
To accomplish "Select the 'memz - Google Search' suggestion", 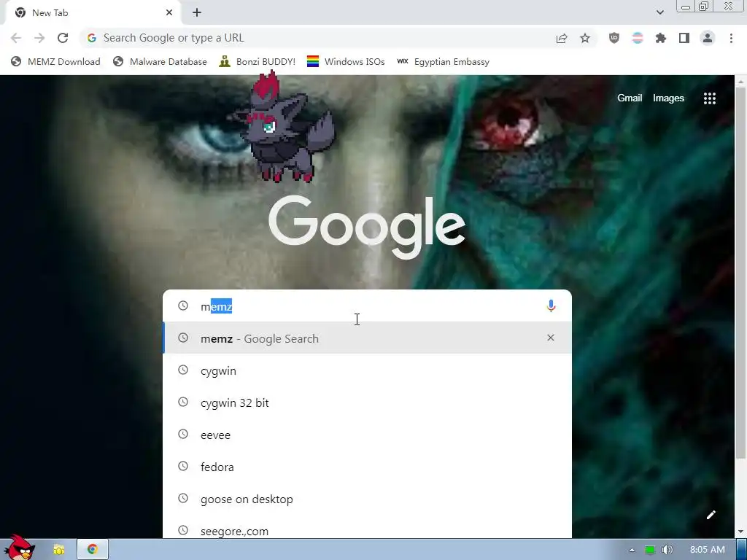I will pyautogui.click(x=367, y=338).
